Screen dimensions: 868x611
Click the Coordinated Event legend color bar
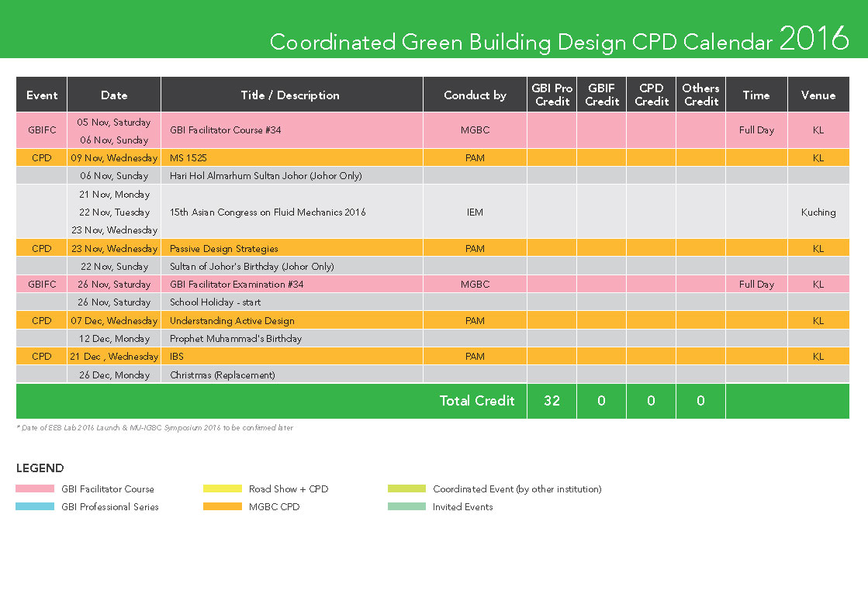point(406,489)
